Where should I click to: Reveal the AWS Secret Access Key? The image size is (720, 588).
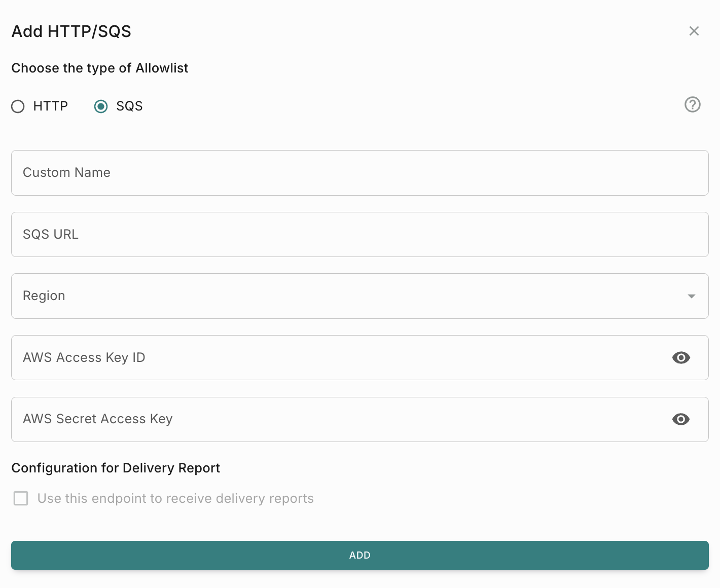point(680,419)
